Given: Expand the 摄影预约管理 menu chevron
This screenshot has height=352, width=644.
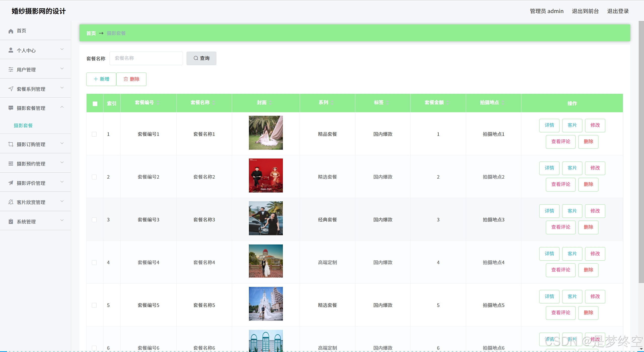Looking at the screenshot, I should click(x=62, y=163).
